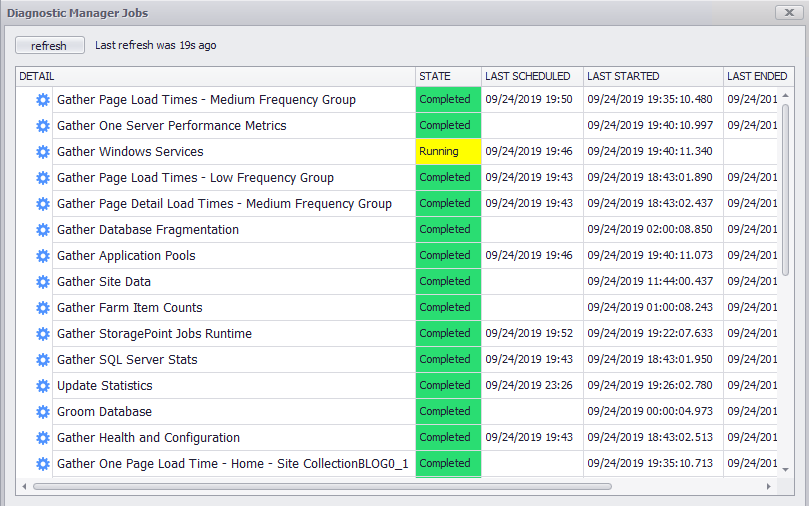Image resolution: width=809 pixels, height=506 pixels.
Task: Click 'Last refresh was 19s ago' status text
Action: point(155,45)
